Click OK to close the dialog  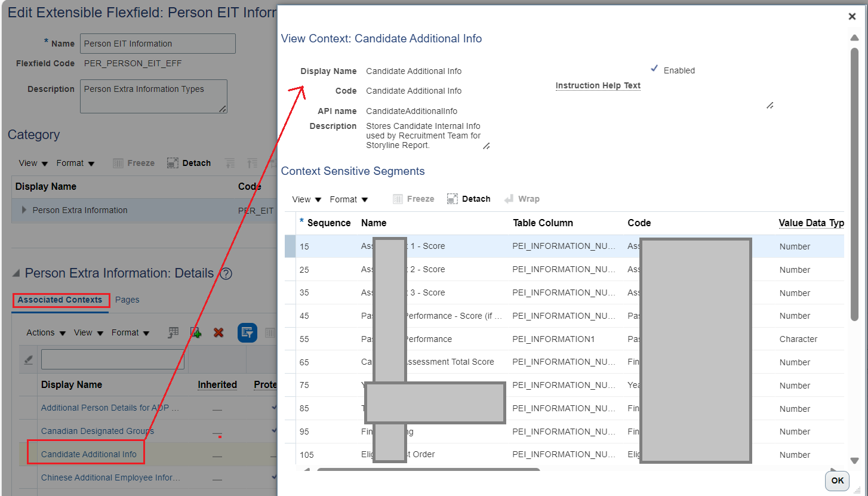coord(836,480)
